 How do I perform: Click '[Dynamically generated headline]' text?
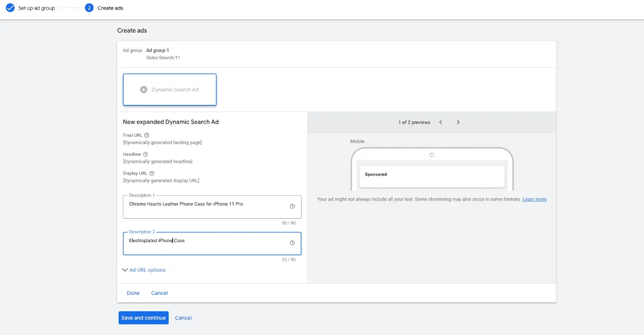click(x=158, y=162)
